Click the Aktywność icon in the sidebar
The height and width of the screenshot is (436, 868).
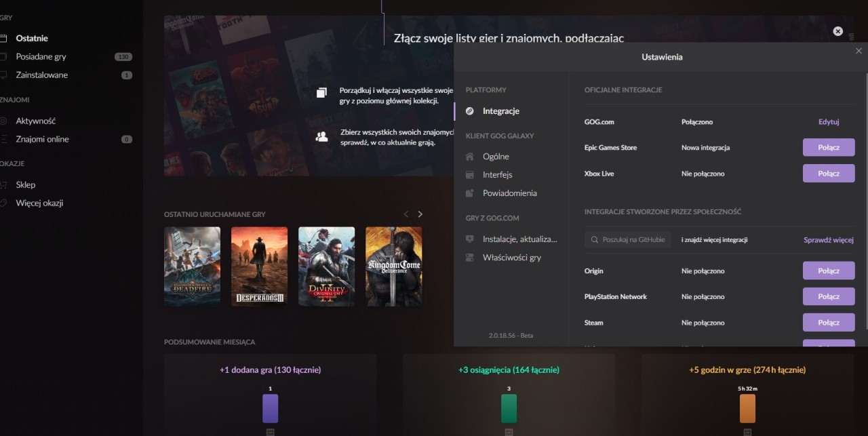(x=5, y=121)
